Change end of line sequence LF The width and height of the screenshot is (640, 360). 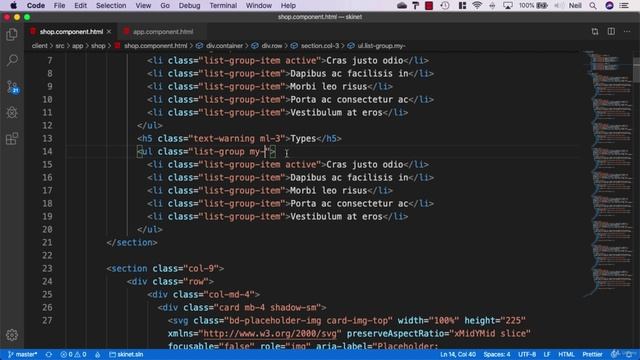click(x=547, y=354)
